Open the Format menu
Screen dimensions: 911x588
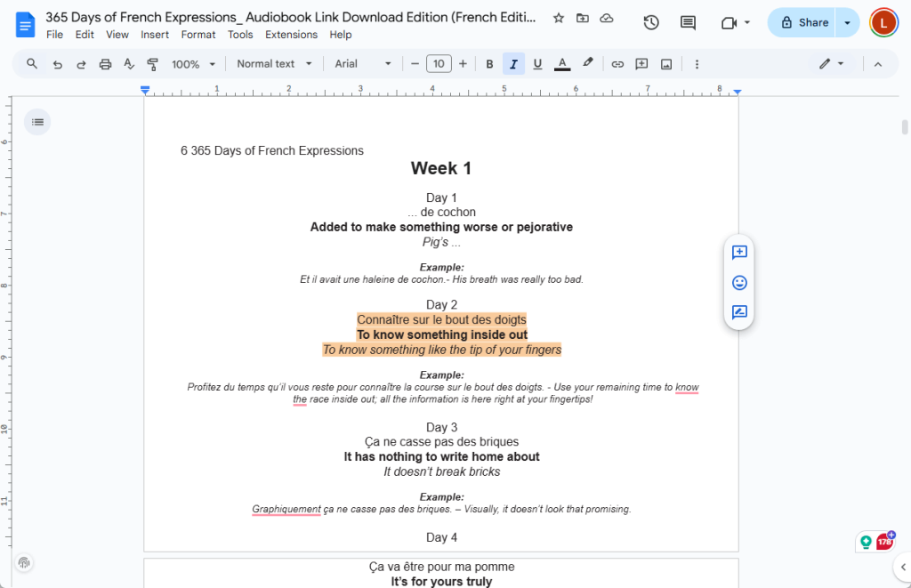(198, 35)
